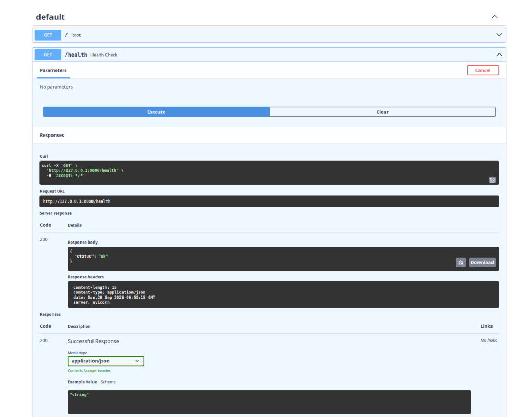Click the GET badge of the Root endpoint
Screen dimensions: 532x417
coord(48,35)
